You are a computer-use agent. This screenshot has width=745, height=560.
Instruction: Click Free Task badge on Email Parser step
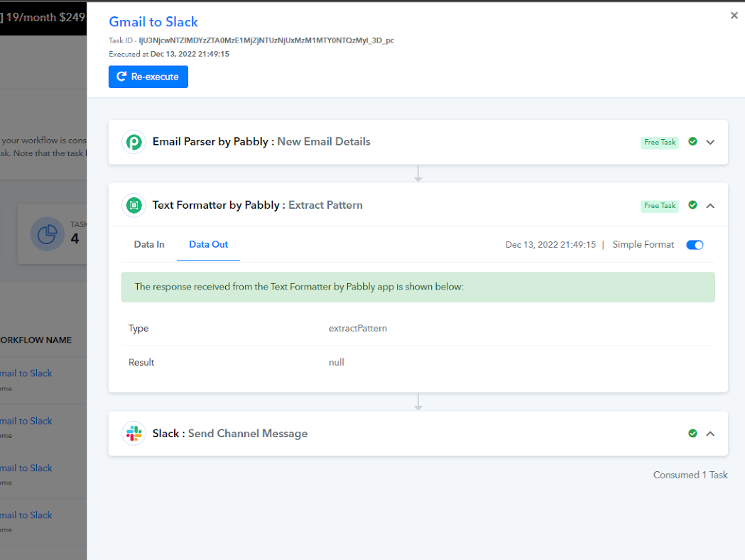coord(660,143)
